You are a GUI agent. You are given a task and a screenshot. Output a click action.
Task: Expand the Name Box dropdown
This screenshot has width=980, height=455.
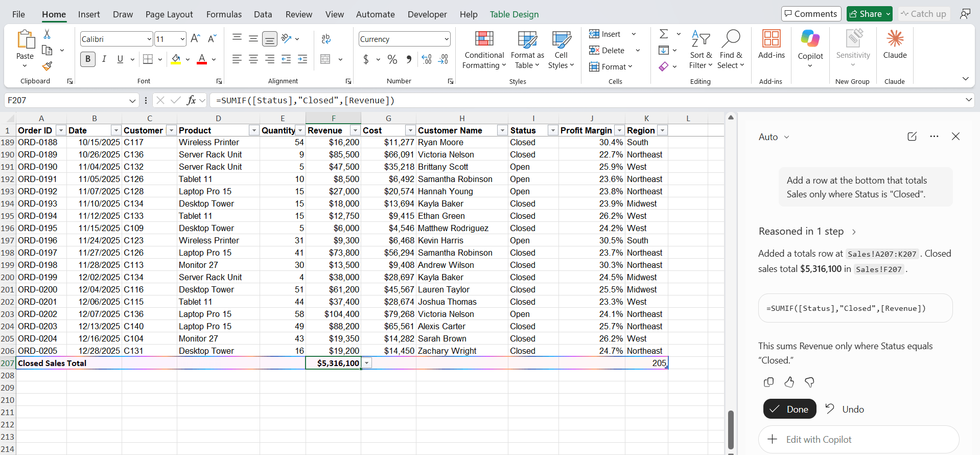[132, 101]
